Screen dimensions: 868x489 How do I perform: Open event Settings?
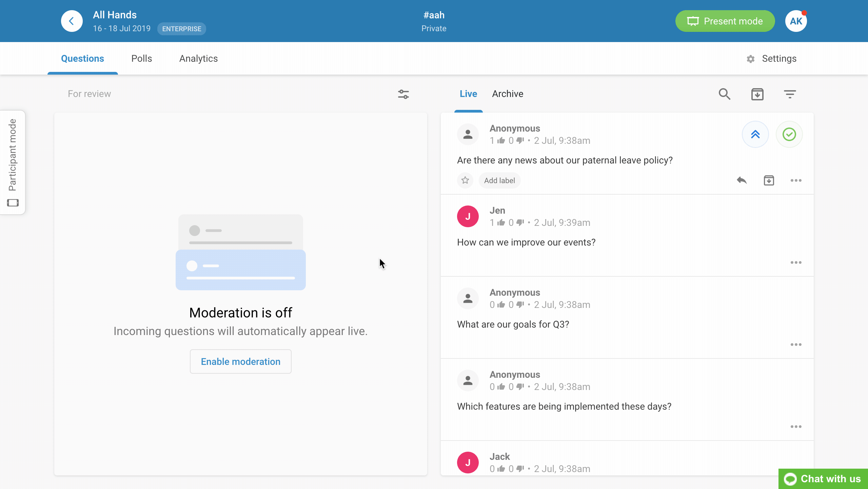click(x=771, y=59)
